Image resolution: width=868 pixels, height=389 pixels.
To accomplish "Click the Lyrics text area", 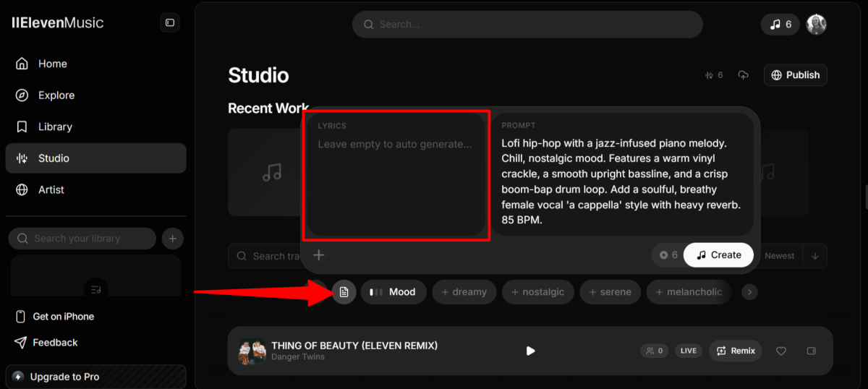I will click(395, 174).
